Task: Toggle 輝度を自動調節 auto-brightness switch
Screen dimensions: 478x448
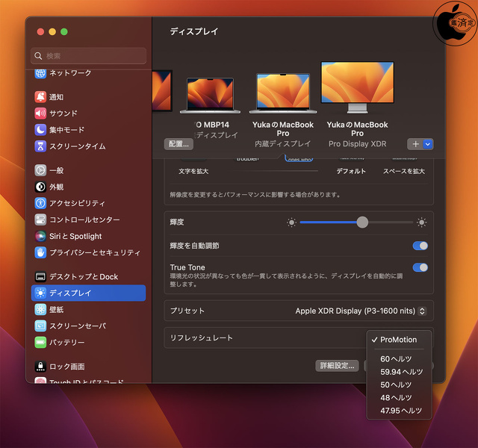Action: tap(420, 246)
